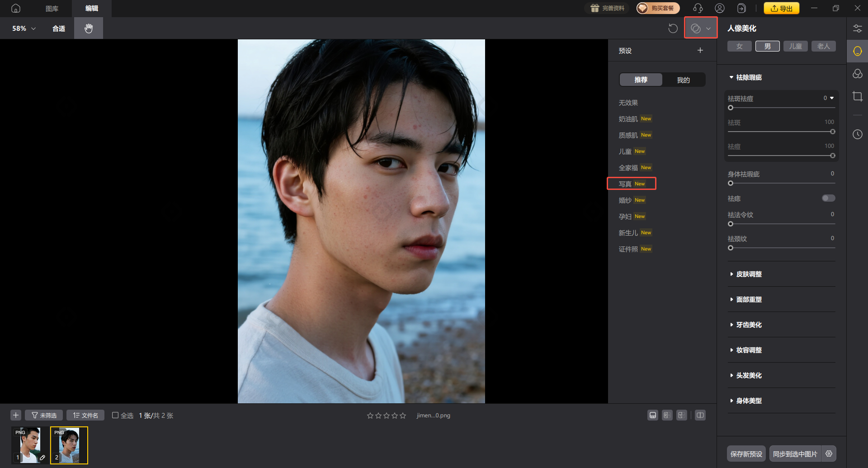Toggle split compare view icon

[x=700, y=415]
